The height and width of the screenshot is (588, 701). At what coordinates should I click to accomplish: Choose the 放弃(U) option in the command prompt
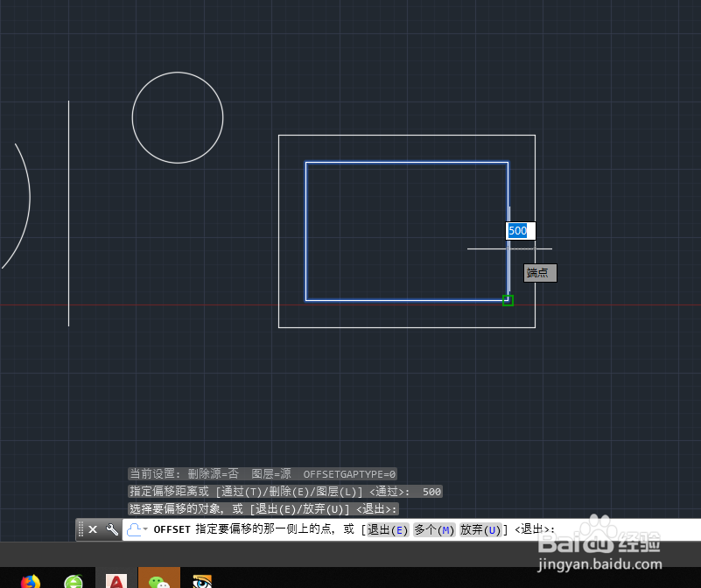click(480, 530)
